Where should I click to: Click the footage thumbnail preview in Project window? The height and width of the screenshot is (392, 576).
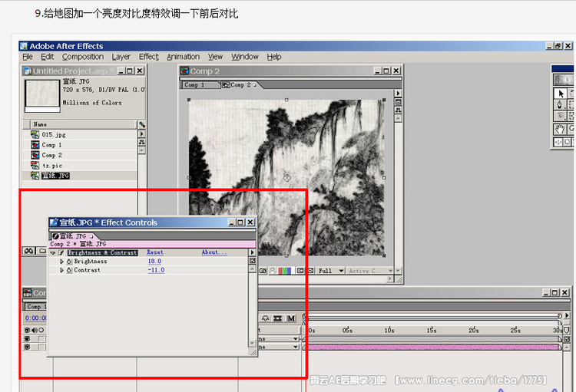tap(42, 94)
